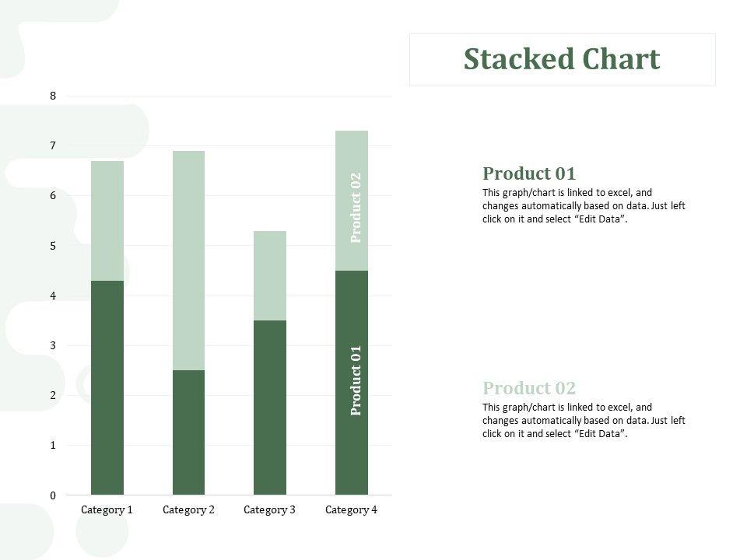Click dark green segment of Category 2 bar
Image resolution: width=747 pixels, height=560 pixels.
[188, 432]
